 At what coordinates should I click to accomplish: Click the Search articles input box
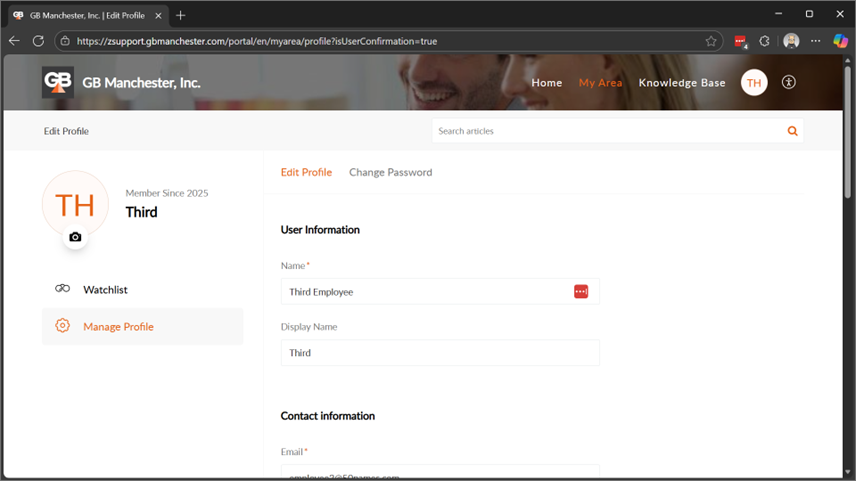(605, 131)
